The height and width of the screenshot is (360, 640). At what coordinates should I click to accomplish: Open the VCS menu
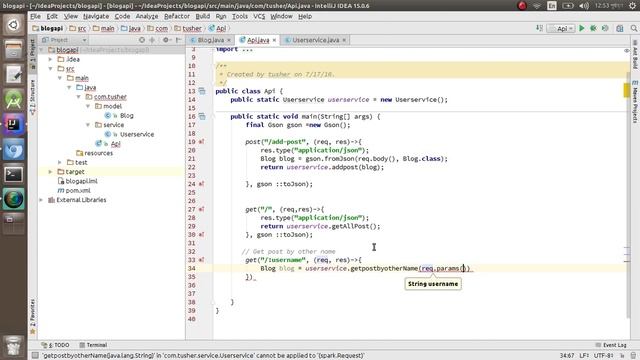coord(259,16)
